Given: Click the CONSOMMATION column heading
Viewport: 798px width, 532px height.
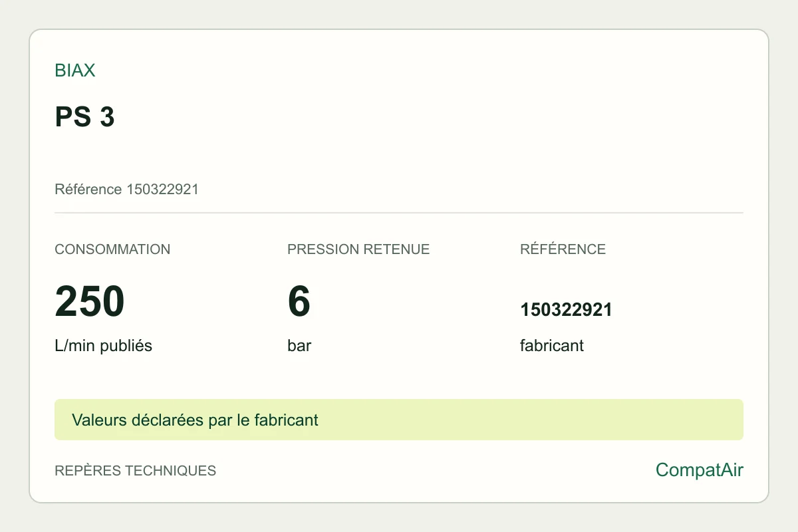Looking at the screenshot, I should [x=112, y=249].
